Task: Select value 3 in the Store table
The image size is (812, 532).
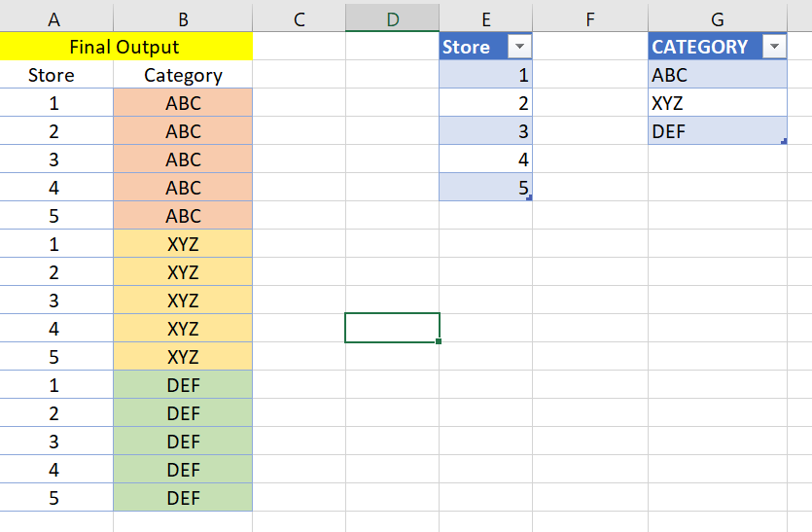Action: [x=486, y=131]
